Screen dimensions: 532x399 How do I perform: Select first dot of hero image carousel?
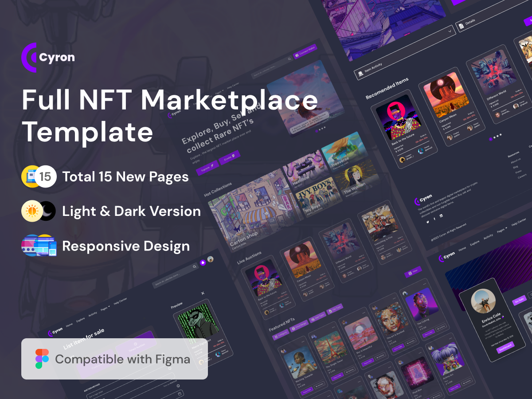pos(317,131)
